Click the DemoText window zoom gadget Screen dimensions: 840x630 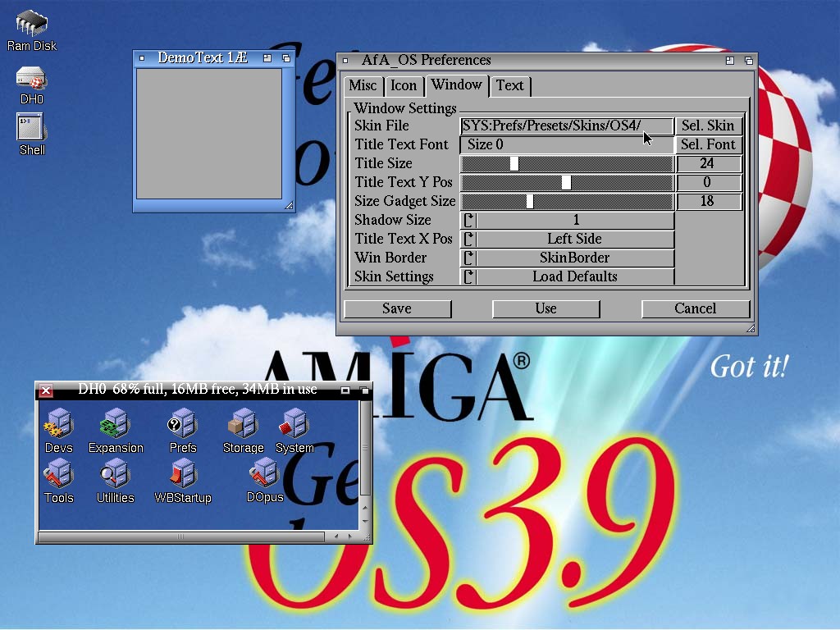pyautogui.click(x=267, y=58)
